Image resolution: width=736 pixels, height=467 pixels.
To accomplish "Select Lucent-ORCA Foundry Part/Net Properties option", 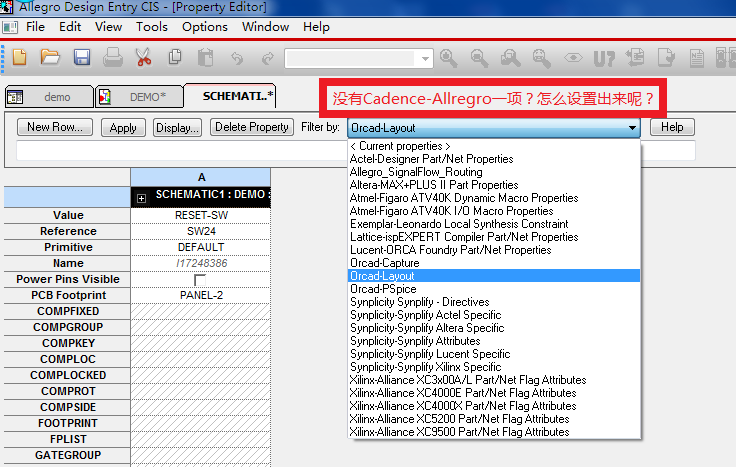I will pyautogui.click(x=494, y=250).
